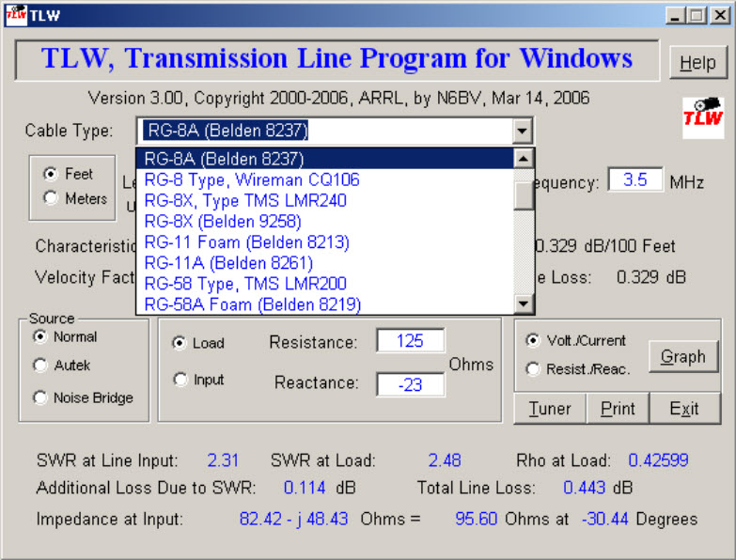Click the SWR at Load value 2.48
Screen dimensions: 736x560
point(444,460)
